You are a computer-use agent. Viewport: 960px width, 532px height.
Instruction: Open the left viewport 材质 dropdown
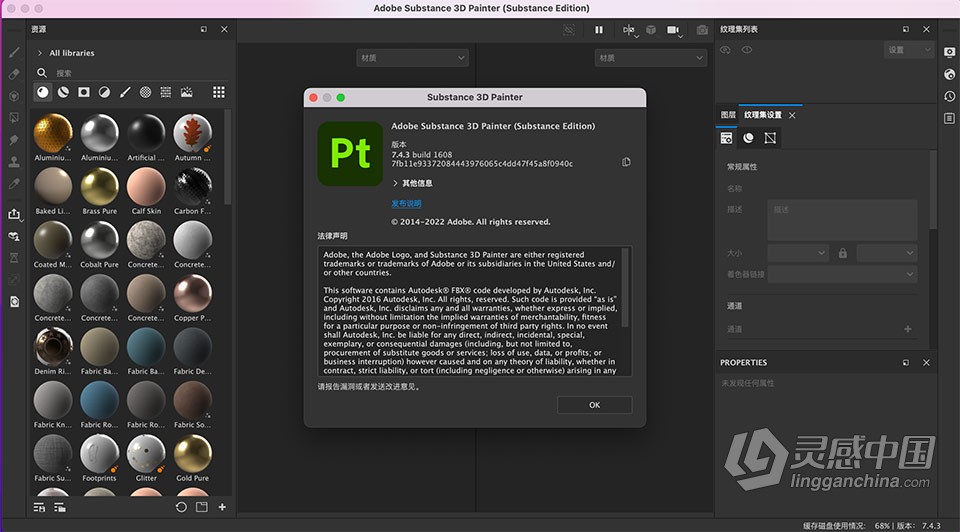point(412,58)
